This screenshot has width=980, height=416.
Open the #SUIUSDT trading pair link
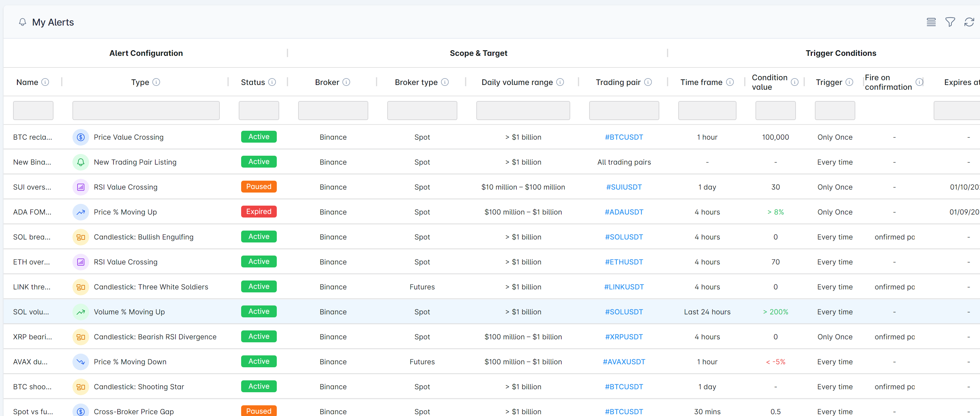coord(624,187)
